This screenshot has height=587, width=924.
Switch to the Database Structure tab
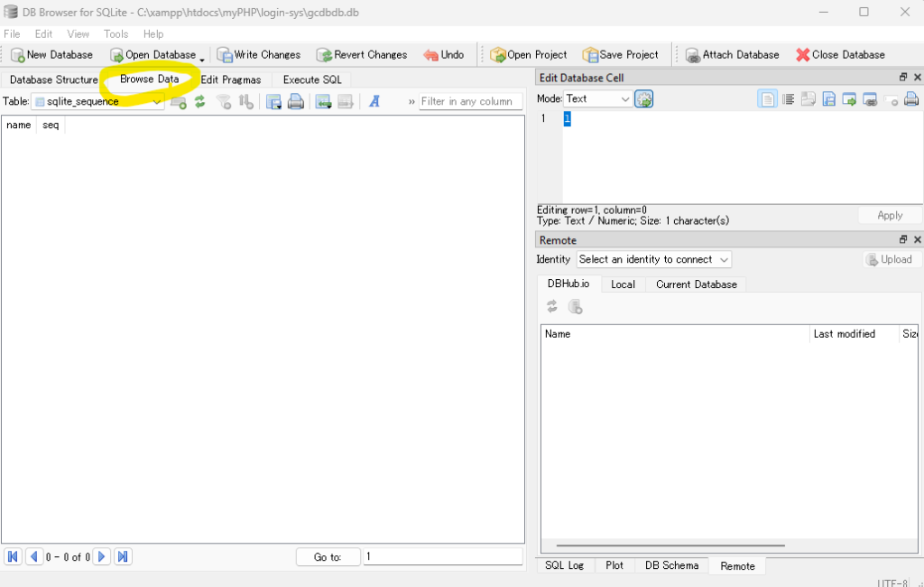coord(53,79)
